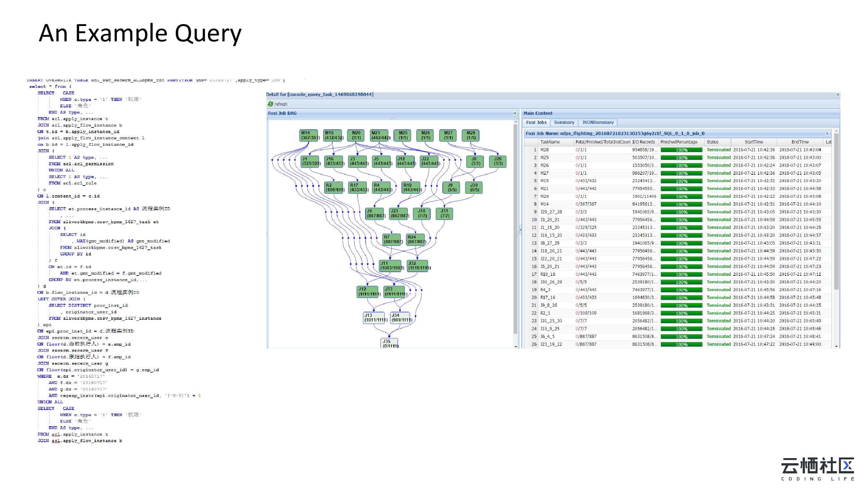Viewport: 868px width, 488px height.
Task: Click the M28 node in DAG
Action: coord(470,135)
